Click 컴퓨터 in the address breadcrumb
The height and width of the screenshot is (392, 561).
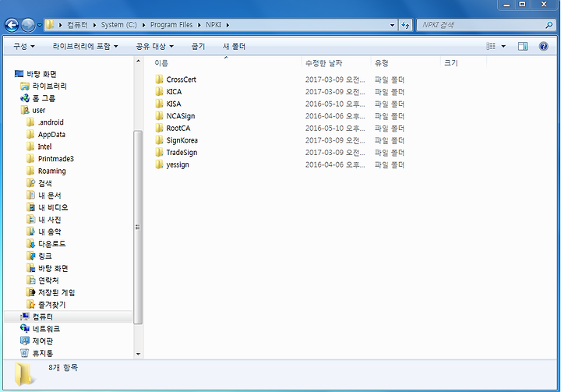tap(77, 25)
